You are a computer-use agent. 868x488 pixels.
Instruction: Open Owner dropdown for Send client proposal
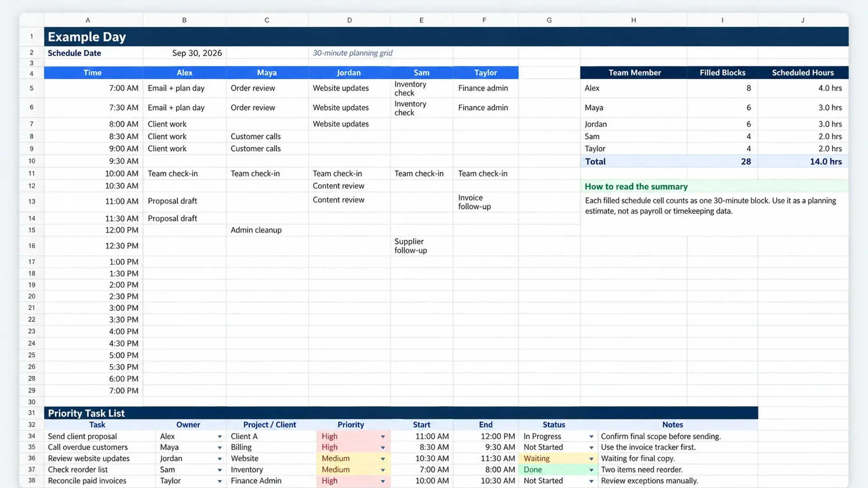point(220,436)
